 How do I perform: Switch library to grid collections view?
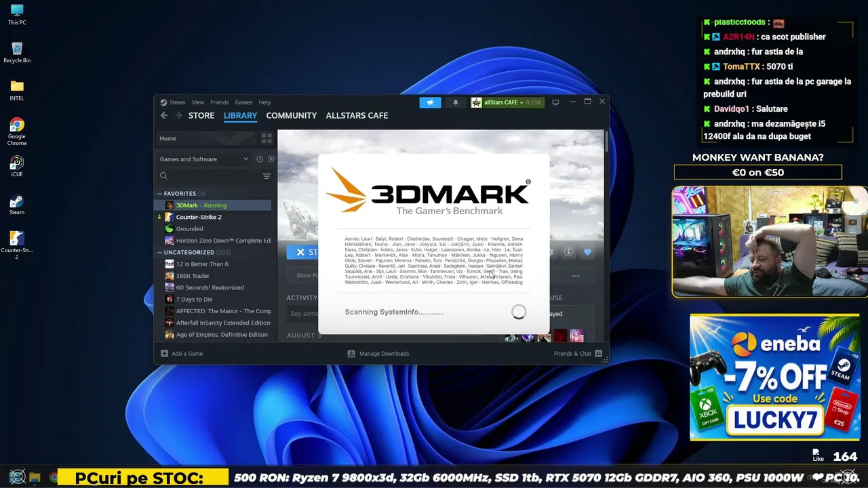pyautogui.click(x=267, y=138)
